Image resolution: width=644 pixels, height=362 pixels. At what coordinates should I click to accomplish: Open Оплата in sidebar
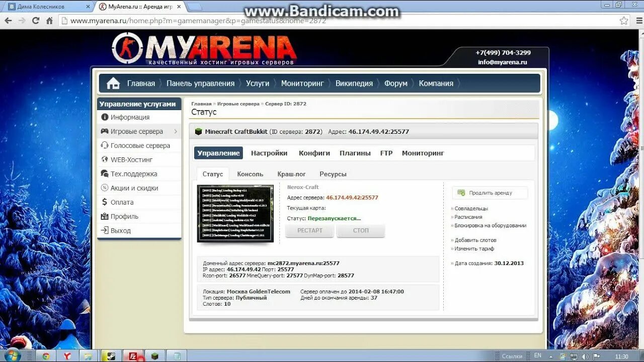[x=122, y=202]
